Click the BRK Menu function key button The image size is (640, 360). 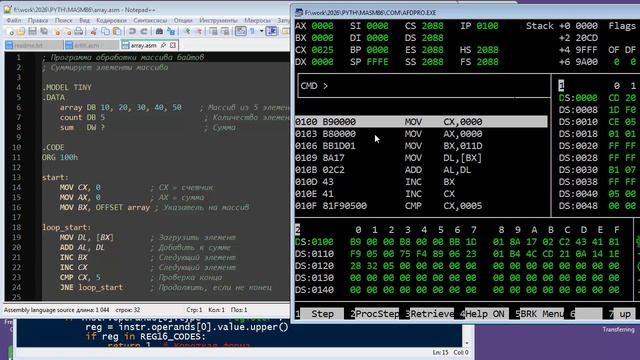pos(541,314)
